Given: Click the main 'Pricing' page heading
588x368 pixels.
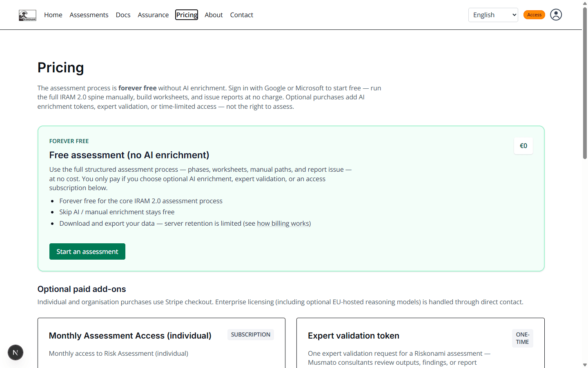Looking at the screenshot, I should 61,67.
